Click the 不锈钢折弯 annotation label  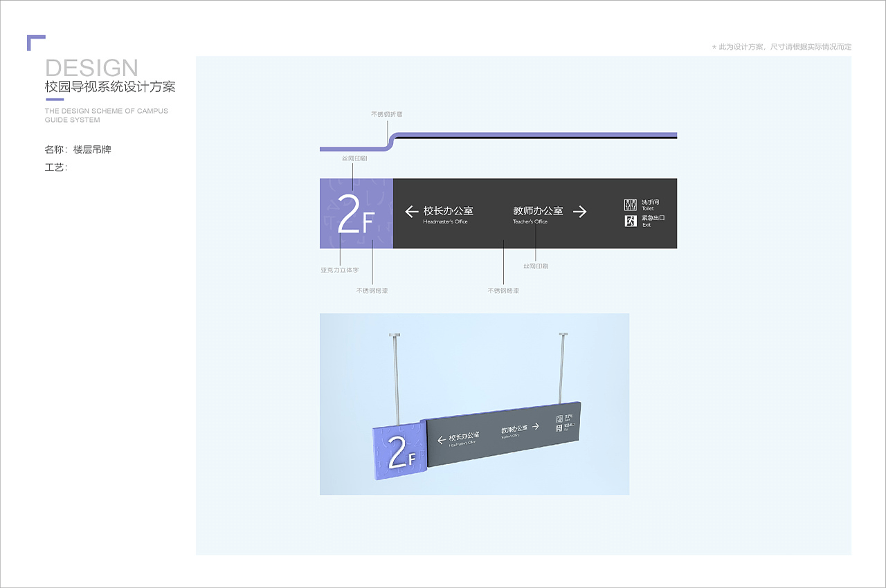tap(387, 114)
